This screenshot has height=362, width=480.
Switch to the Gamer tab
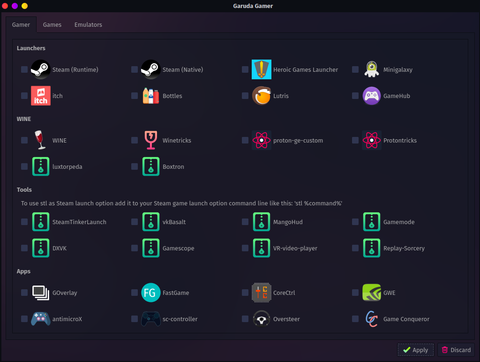[x=21, y=25]
